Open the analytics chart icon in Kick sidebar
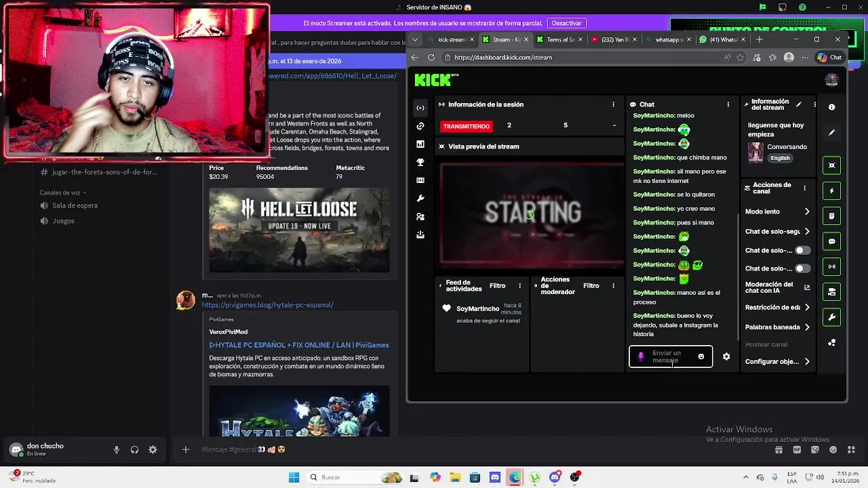868x488 pixels. [x=420, y=144]
